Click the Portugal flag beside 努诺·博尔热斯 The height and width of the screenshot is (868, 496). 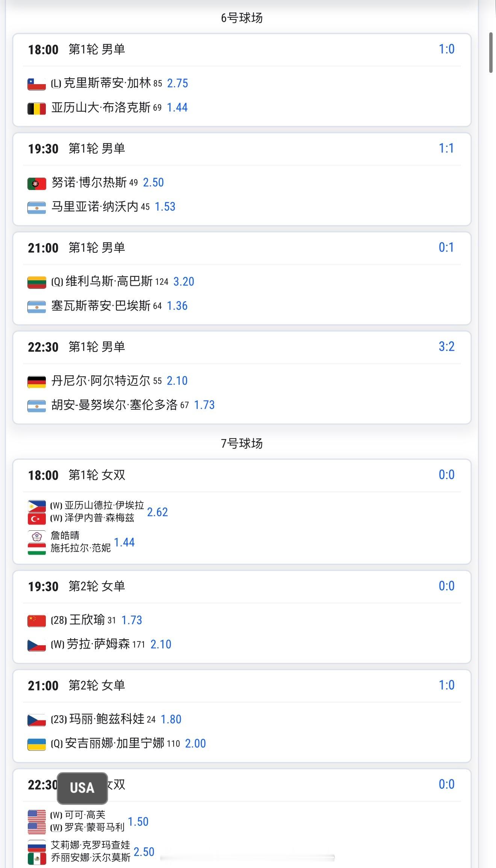click(36, 183)
